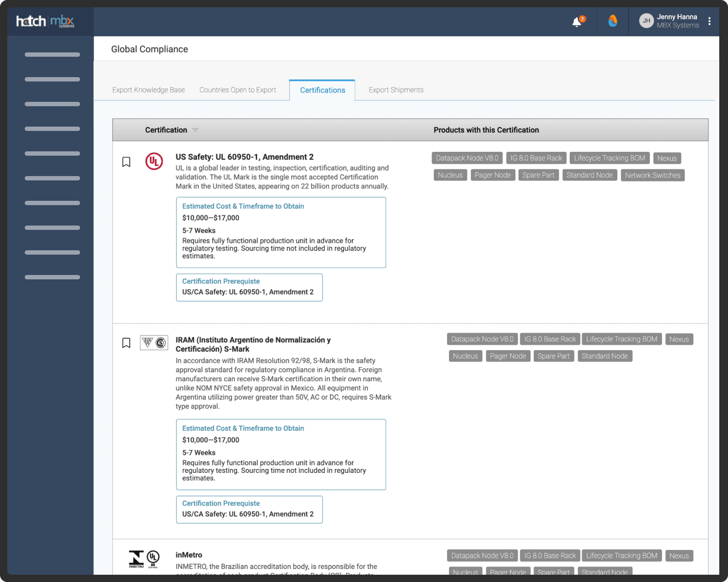Click Datapack Node V8.0 tag in inMetro row
728x582 pixels.
pyautogui.click(x=482, y=556)
